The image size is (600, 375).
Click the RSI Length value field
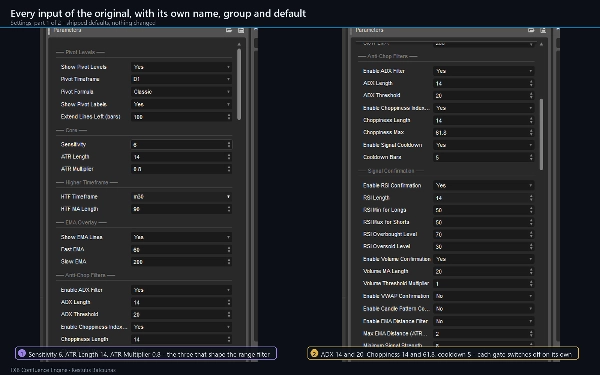click(484, 198)
